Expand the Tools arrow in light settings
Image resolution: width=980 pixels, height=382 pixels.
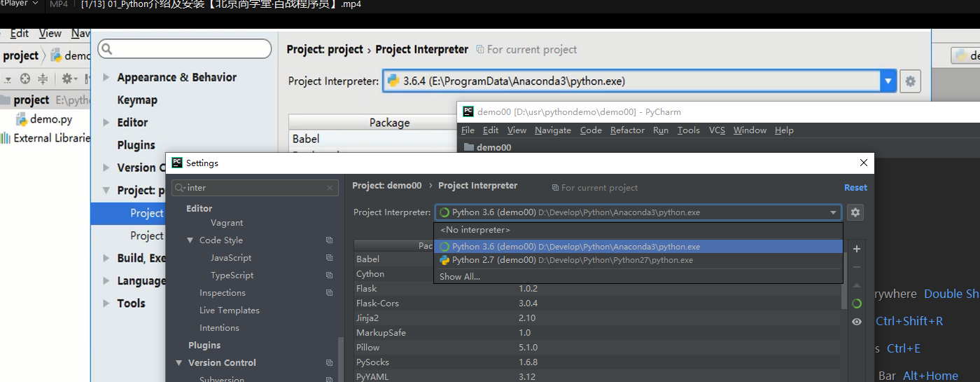tap(106, 303)
